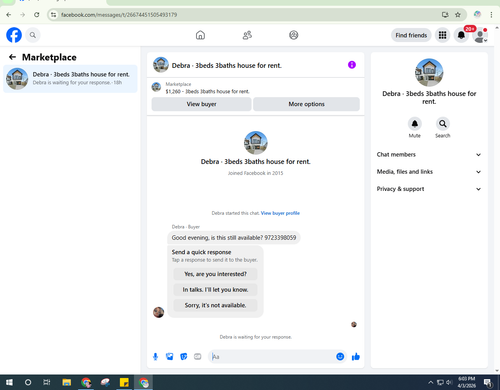Mute the conversation with the bell icon
Viewport: 500px width, 390px height.
(415, 124)
